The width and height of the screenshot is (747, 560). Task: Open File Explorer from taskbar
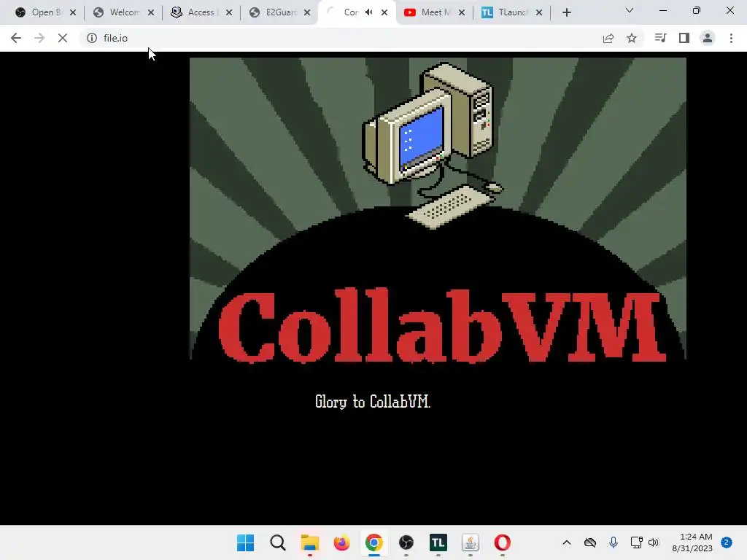click(x=309, y=542)
